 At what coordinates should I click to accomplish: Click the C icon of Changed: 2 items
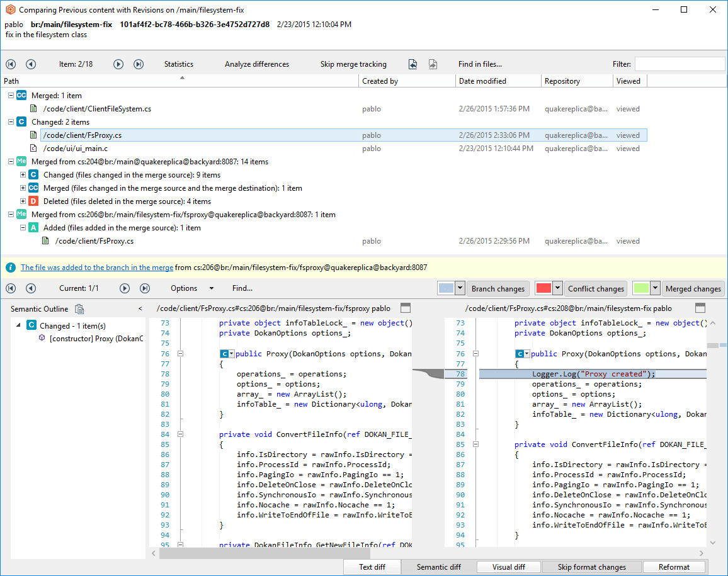pos(21,121)
